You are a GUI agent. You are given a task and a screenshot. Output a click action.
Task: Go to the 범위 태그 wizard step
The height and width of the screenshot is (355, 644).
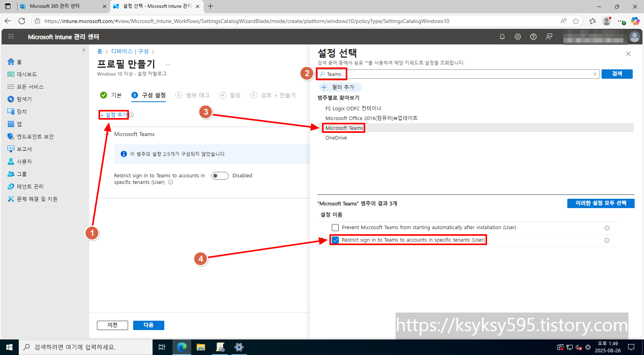tap(192, 95)
